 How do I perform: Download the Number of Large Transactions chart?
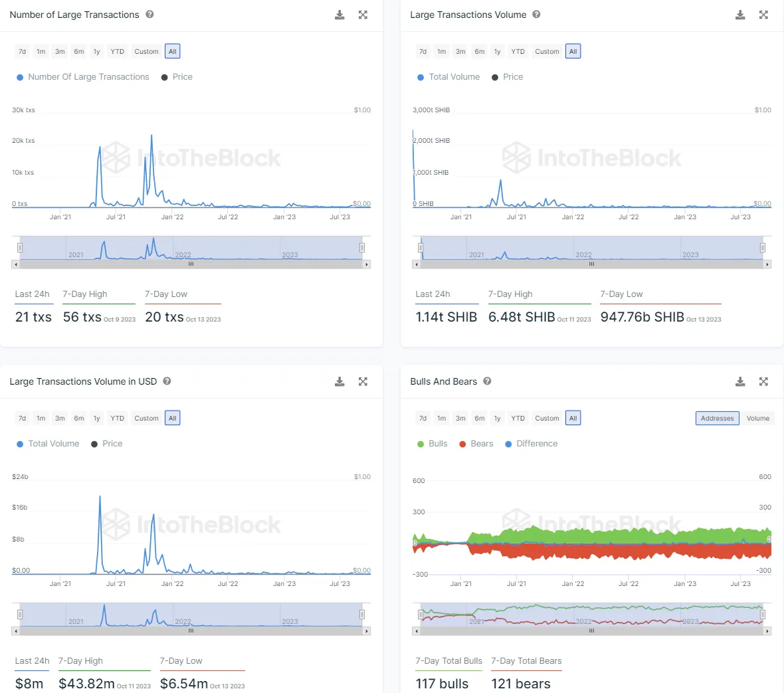coord(340,15)
